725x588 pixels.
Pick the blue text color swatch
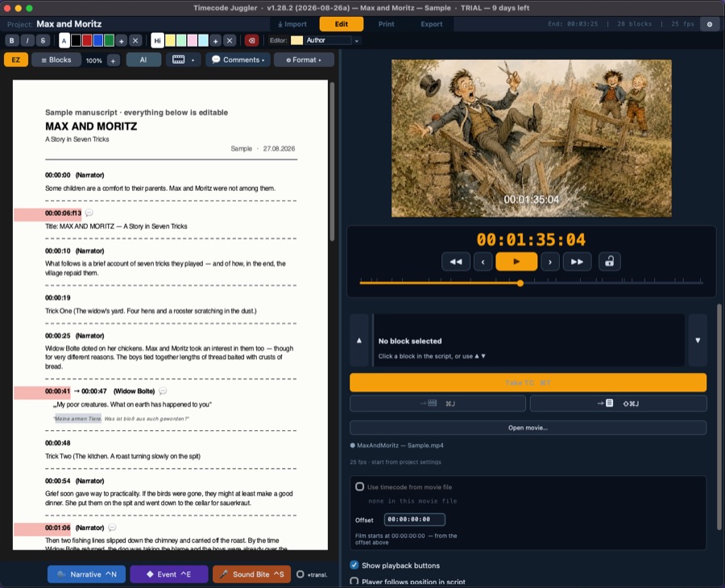click(x=98, y=41)
